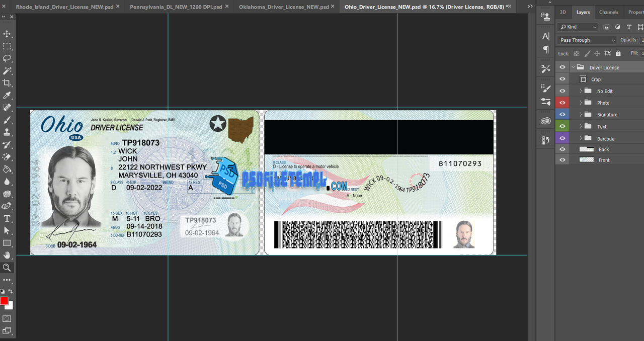
Task: Select the Hand tool
Action: (7, 255)
